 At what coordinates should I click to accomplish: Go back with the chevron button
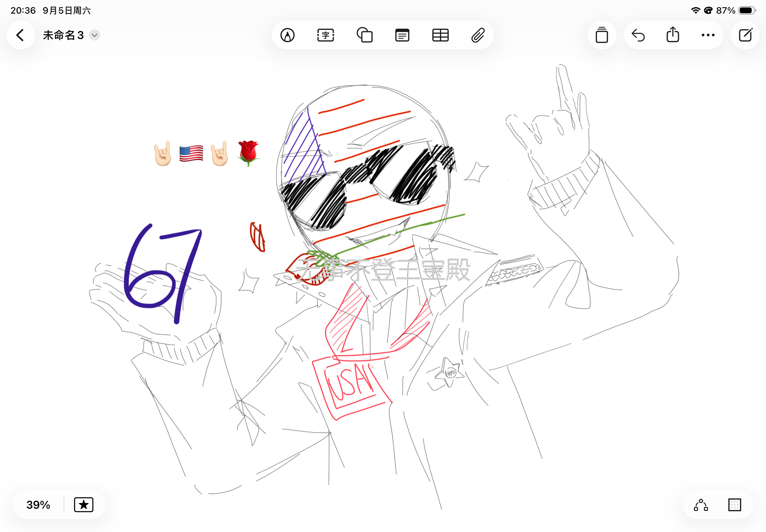(x=21, y=35)
